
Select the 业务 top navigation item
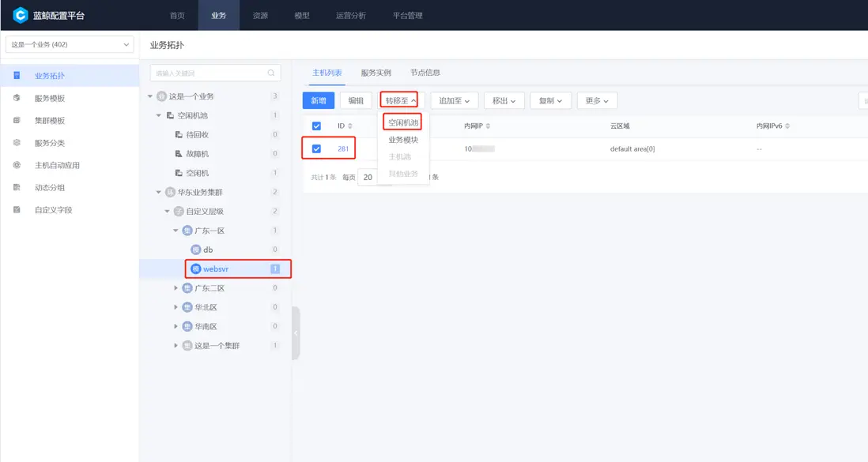coord(219,16)
